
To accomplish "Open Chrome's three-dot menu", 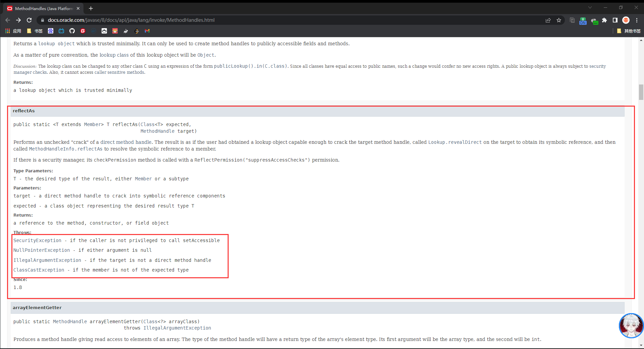I will coord(637,20).
